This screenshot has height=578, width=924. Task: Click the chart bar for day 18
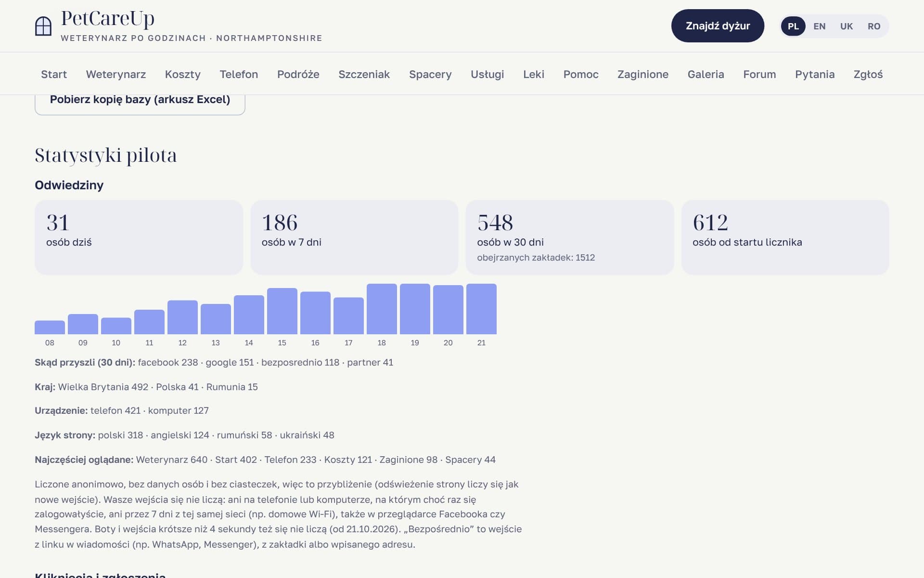coord(382,309)
